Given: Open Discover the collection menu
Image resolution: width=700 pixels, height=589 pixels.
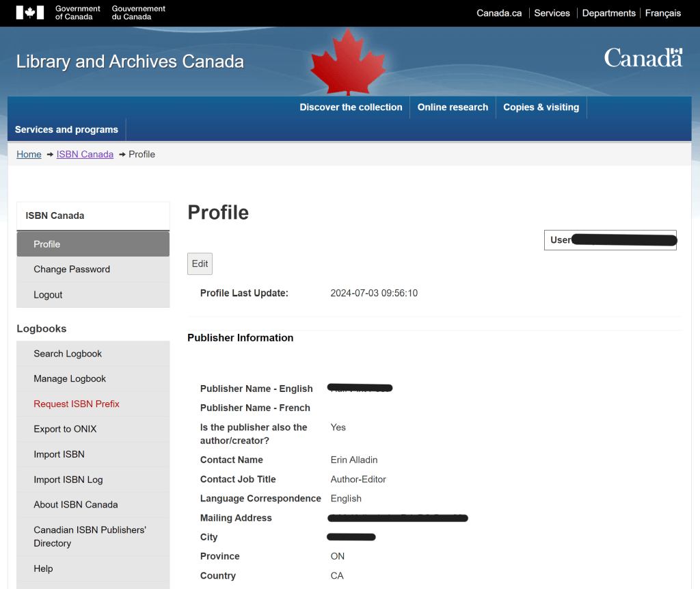Looking at the screenshot, I should (x=351, y=107).
